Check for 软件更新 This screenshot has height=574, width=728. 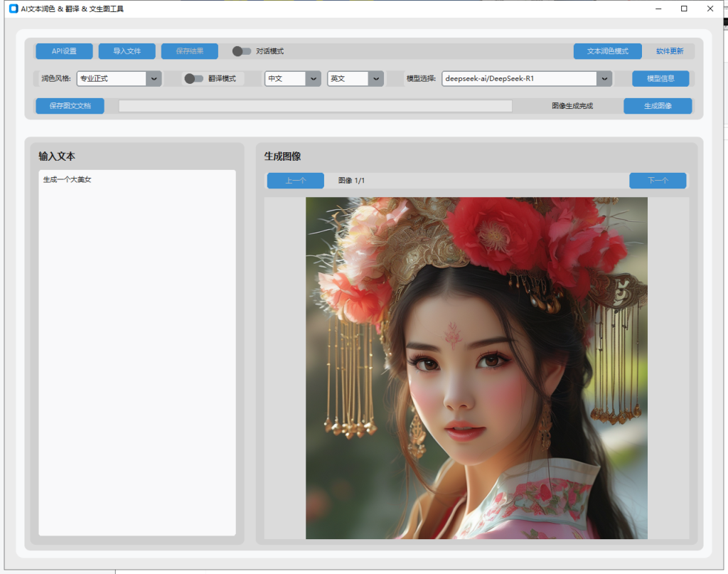[x=670, y=51]
